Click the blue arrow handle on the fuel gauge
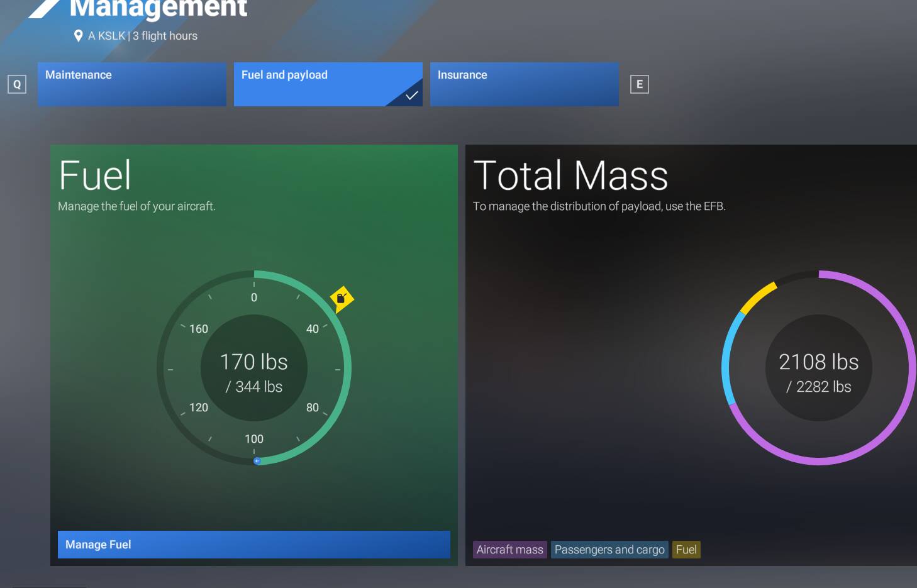This screenshot has width=917, height=588. click(x=257, y=460)
